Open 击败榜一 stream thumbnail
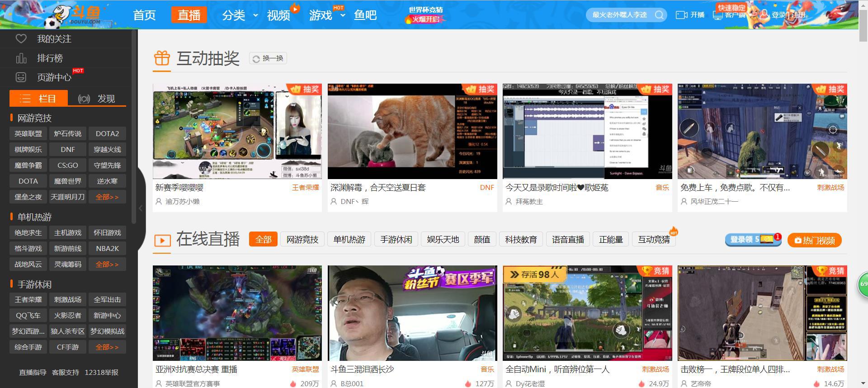The height and width of the screenshot is (388, 868). click(x=762, y=313)
